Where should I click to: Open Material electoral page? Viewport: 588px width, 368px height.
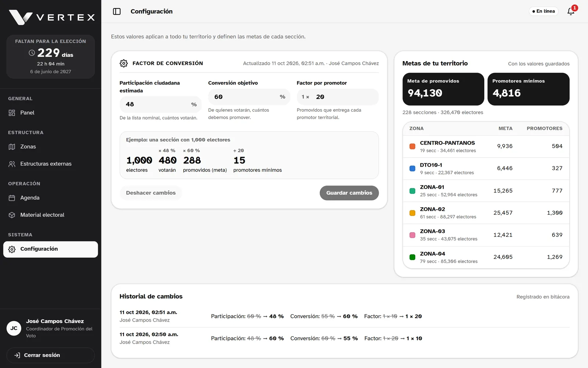51,215
